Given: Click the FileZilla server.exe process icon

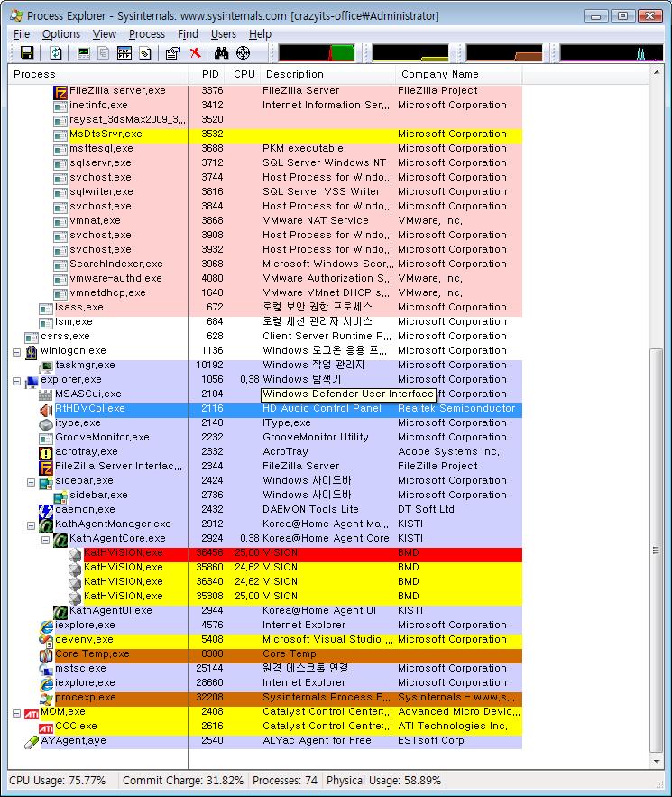Looking at the screenshot, I should pos(60,92).
